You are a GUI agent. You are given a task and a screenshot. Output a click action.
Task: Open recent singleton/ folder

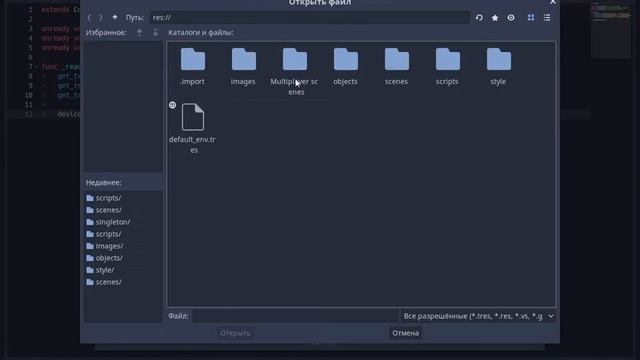108,222
